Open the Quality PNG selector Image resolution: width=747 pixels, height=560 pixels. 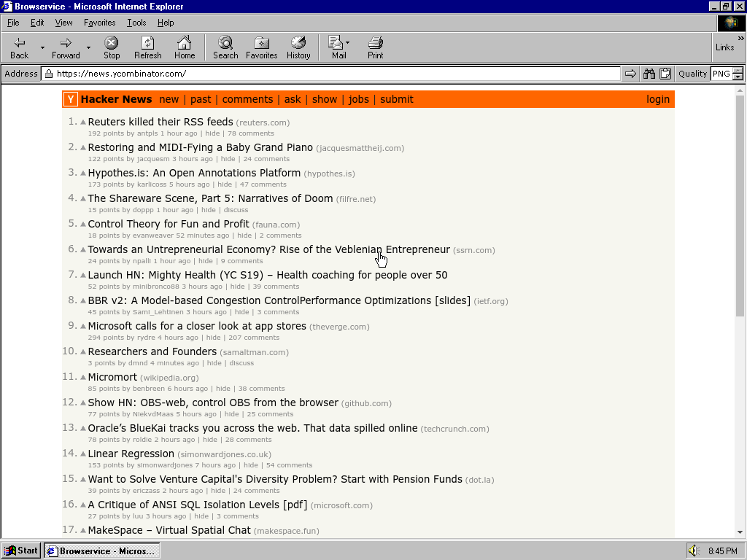click(721, 74)
